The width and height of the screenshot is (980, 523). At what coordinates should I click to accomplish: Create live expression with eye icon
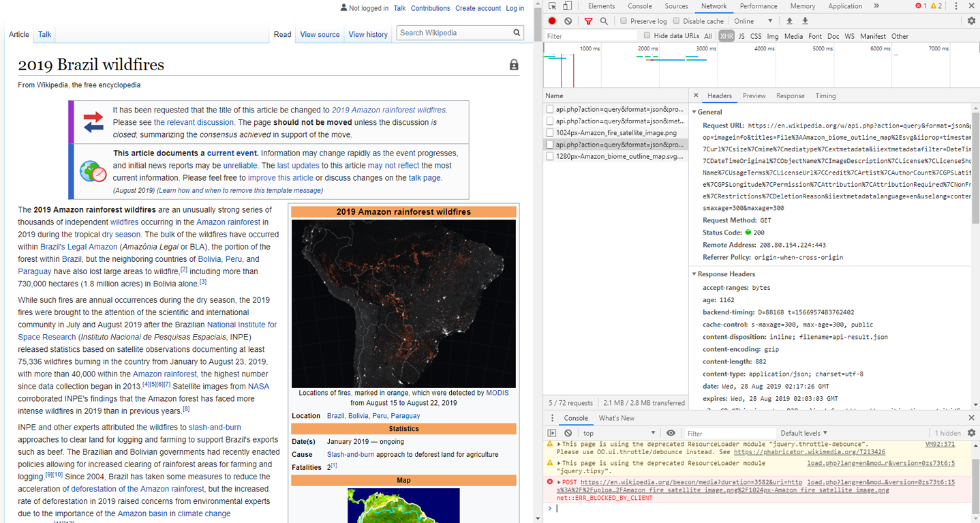click(x=671, y=433)
